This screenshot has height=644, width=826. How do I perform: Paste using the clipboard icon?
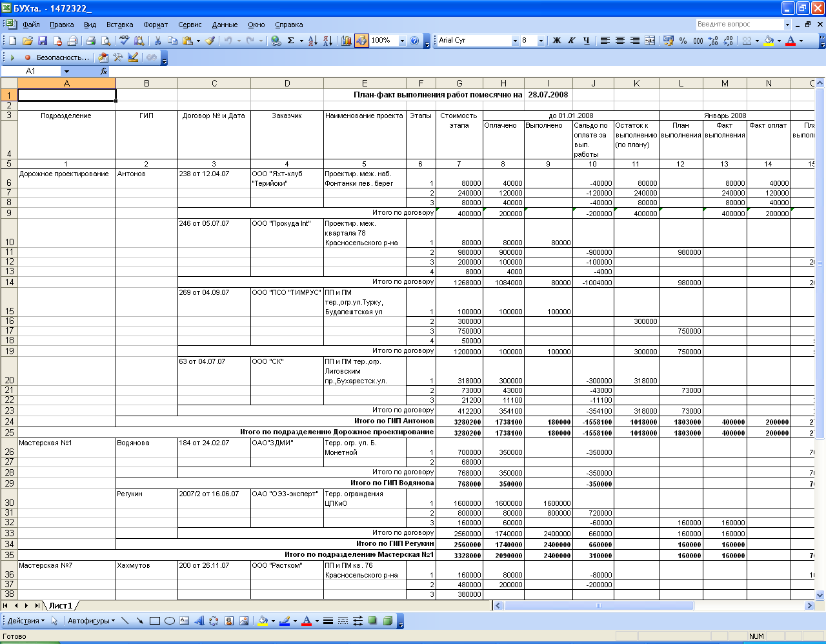point(188,41)
